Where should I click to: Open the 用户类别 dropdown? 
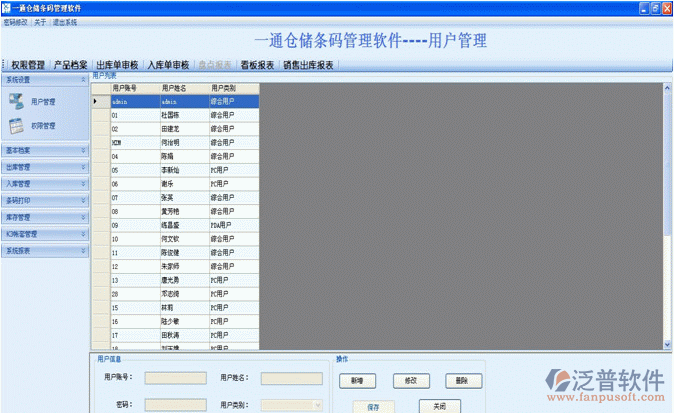click(x=318, y=404)
